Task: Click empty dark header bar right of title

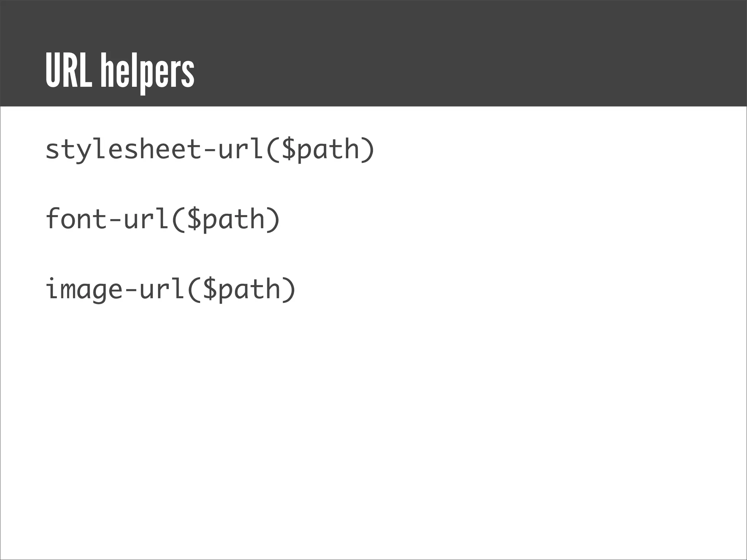Action: pyautogui.click(x=474, y=55)
